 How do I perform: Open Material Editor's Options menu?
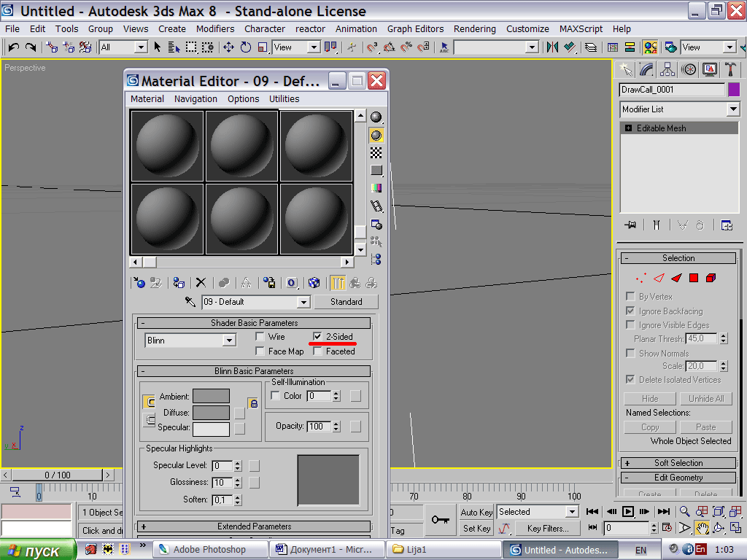coord(243,99)
